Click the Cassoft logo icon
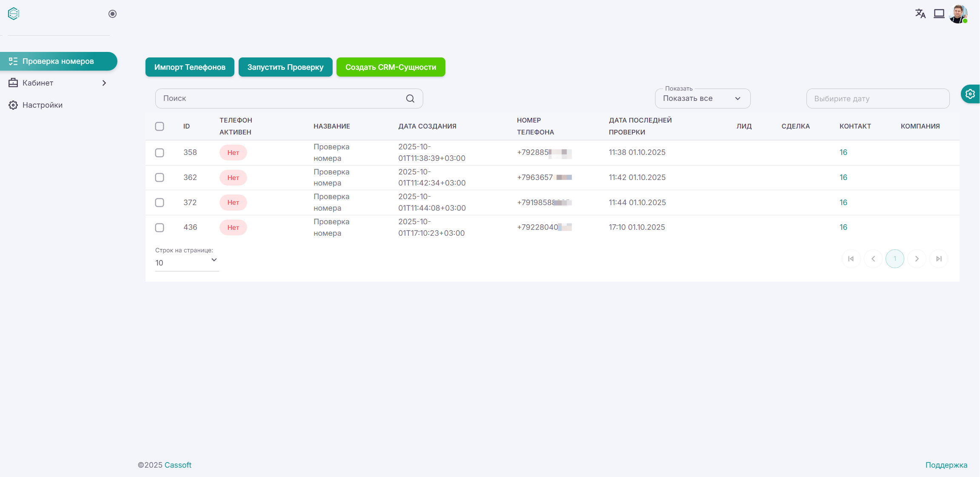This screenshot has height=477, width=980. point(14,14)
